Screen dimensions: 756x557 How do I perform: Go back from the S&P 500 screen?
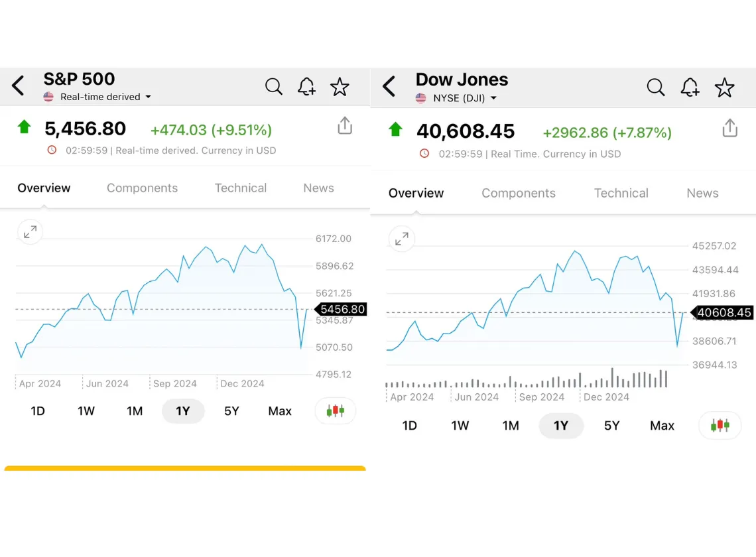click(x=18, y=86)
